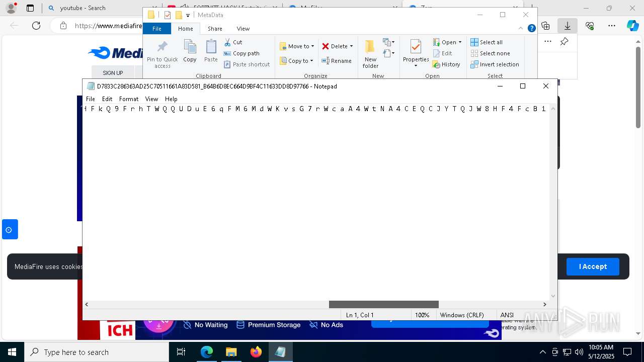Viewport: 644px width, 362px height.
Task: Click Open in the Open group
Action: tap(444, 42)
